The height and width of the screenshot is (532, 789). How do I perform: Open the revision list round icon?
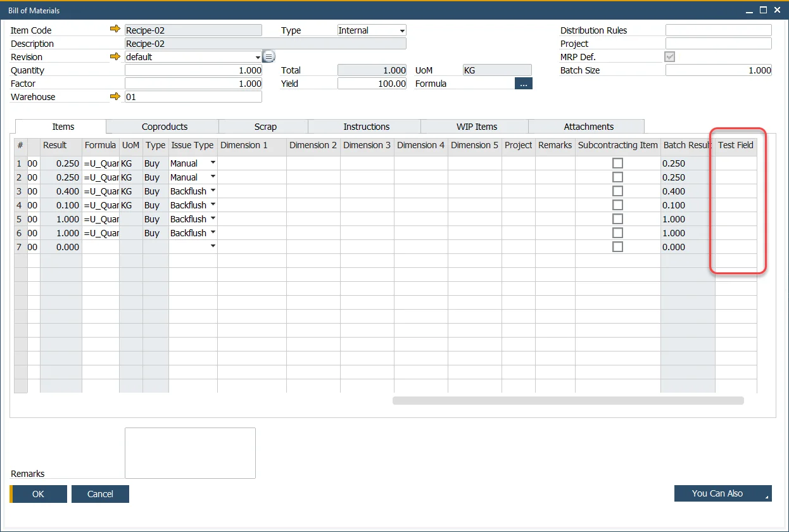[268, 56]
